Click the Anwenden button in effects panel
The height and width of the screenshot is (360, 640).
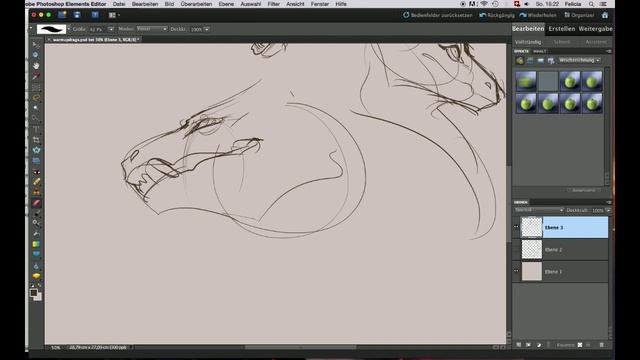pyautogui.click(x=583, y=190)
